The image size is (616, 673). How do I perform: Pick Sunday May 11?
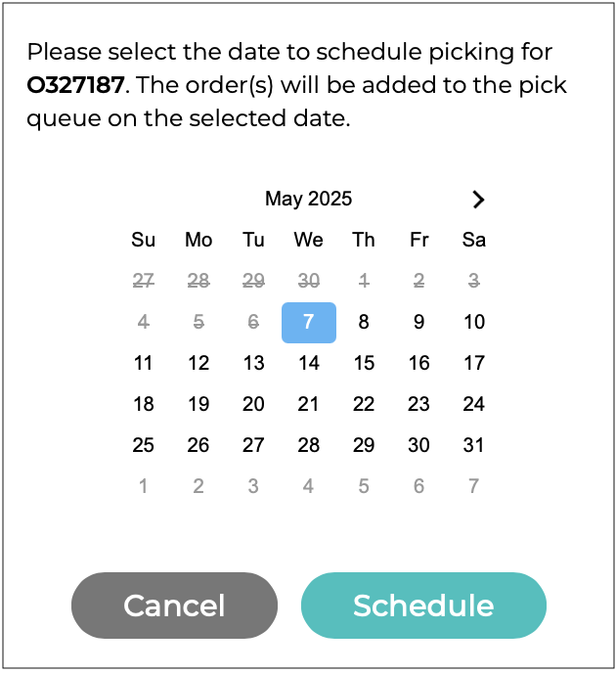(x=144, y=364)
